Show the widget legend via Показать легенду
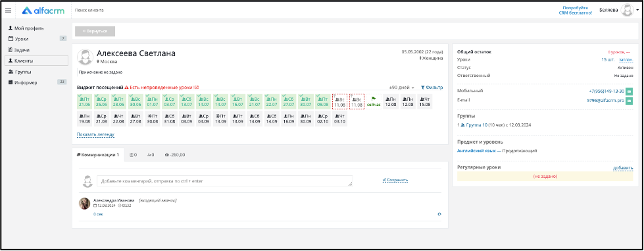 coord(95,134)
